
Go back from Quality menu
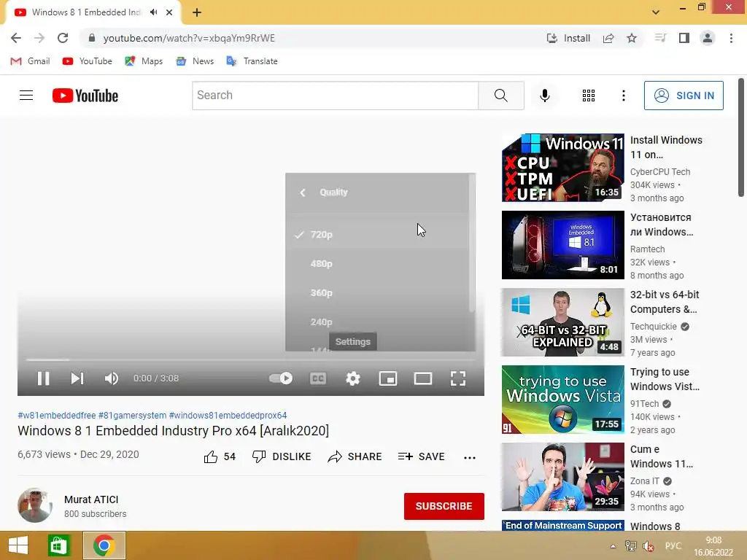pos(303,192)
